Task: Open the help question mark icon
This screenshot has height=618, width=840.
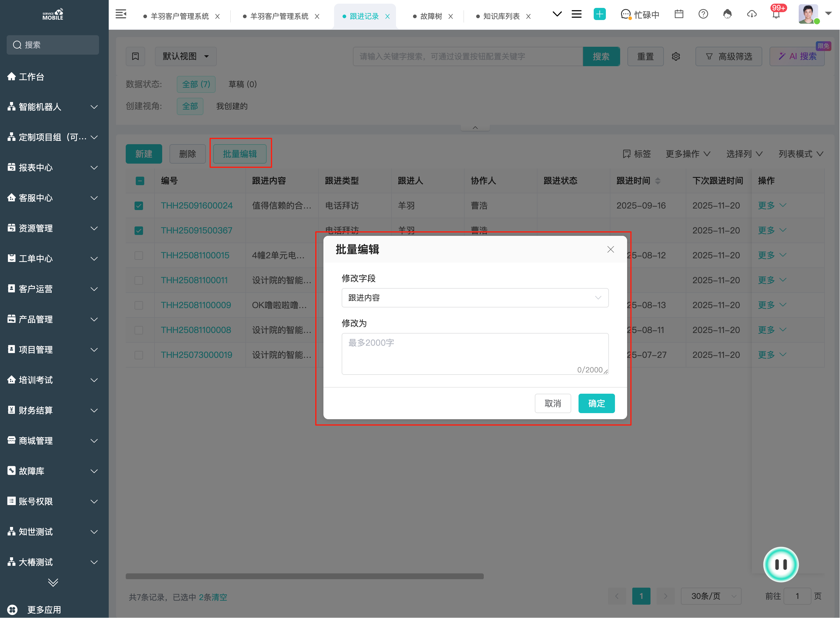Action: (703, 14)
